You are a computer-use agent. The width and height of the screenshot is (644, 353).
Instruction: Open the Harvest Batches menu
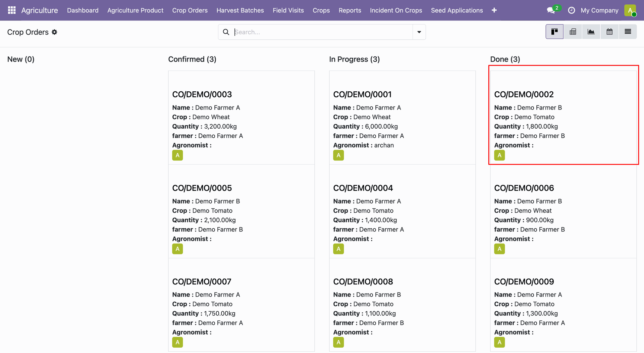[240, 10]
